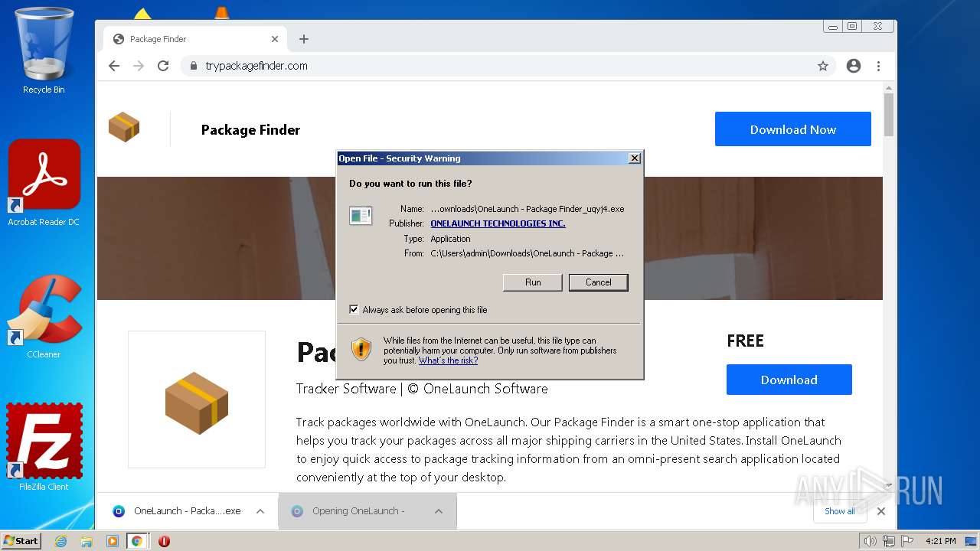980x551 pixels.
Task: Bookmark this page with the star icon
Action: point(823,66)
